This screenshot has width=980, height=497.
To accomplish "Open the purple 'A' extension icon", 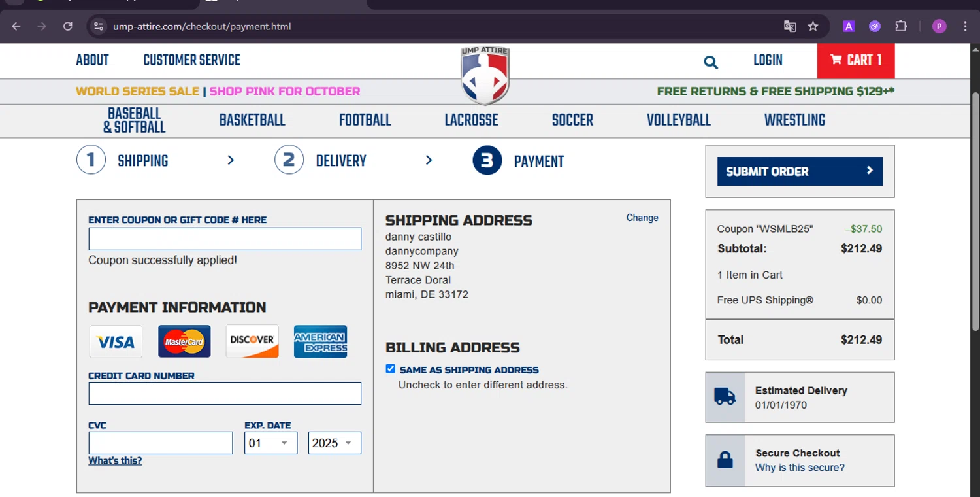I will pyautogui.click(x=849, y=26).
